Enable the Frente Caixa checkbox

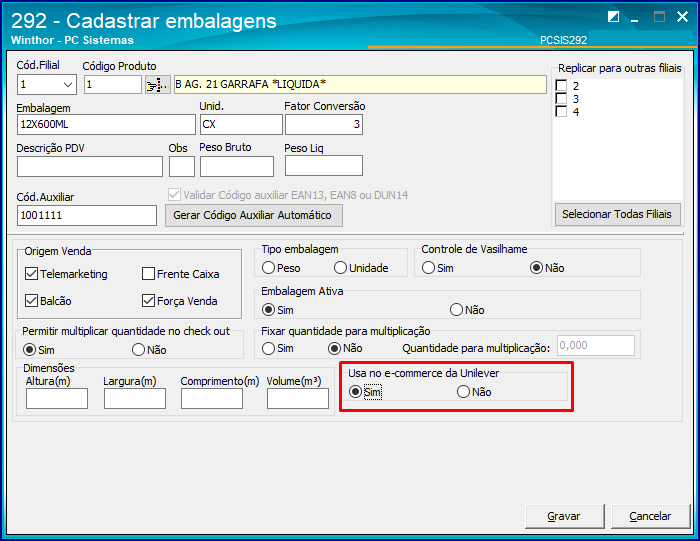coord(148,274)
